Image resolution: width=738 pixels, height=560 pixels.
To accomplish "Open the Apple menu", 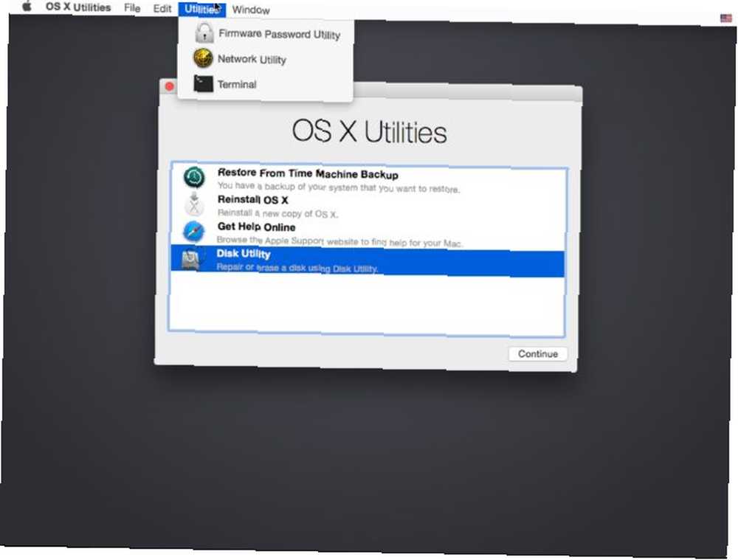I will tap(27, 6).
